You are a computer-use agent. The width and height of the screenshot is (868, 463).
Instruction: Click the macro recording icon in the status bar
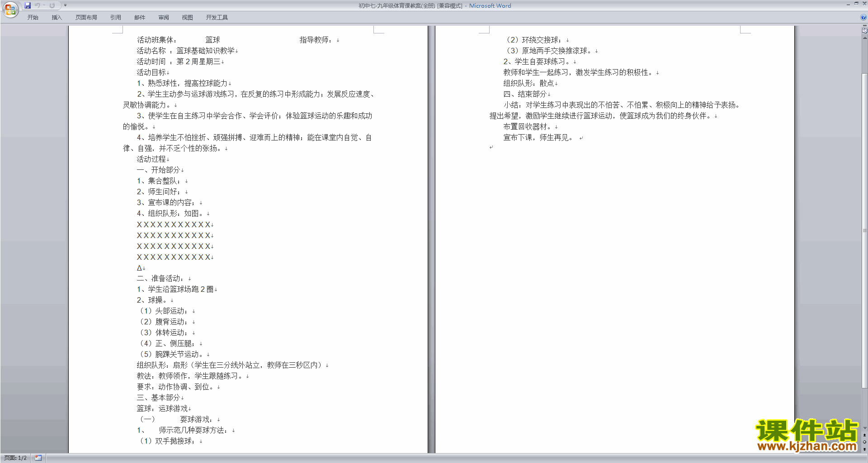38,458
